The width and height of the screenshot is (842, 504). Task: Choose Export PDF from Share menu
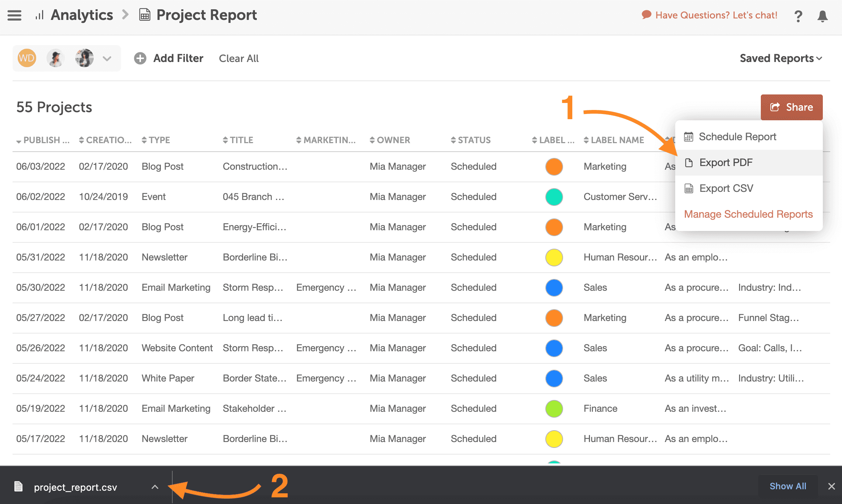(x=749, y=163)
